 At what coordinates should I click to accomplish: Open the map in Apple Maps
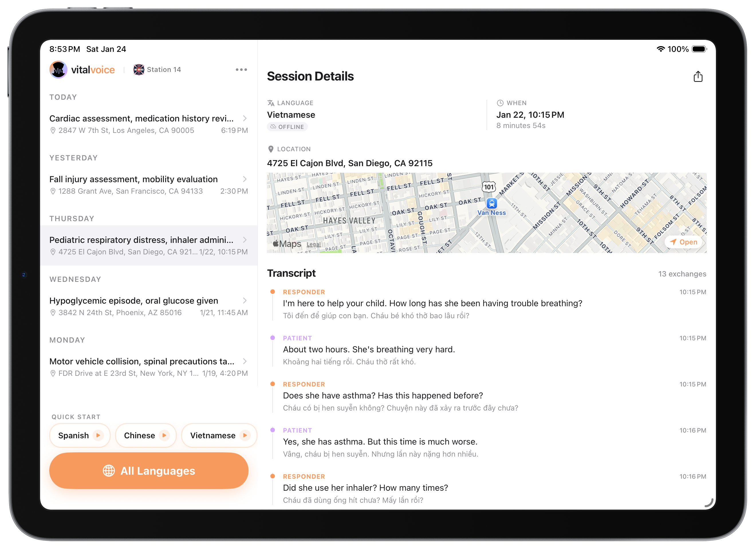pyautogui.click(x=684, y=242)
